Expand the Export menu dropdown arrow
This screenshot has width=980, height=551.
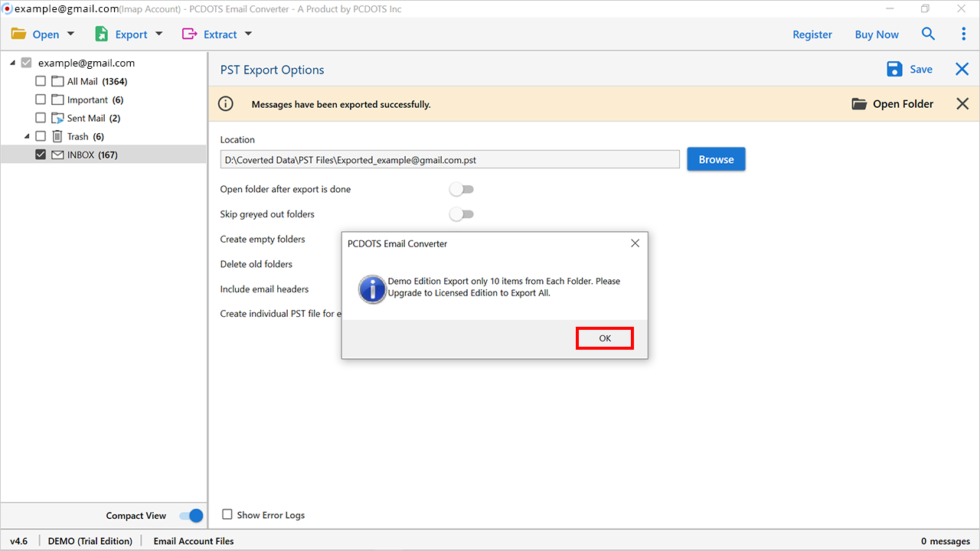coord(159,34)
